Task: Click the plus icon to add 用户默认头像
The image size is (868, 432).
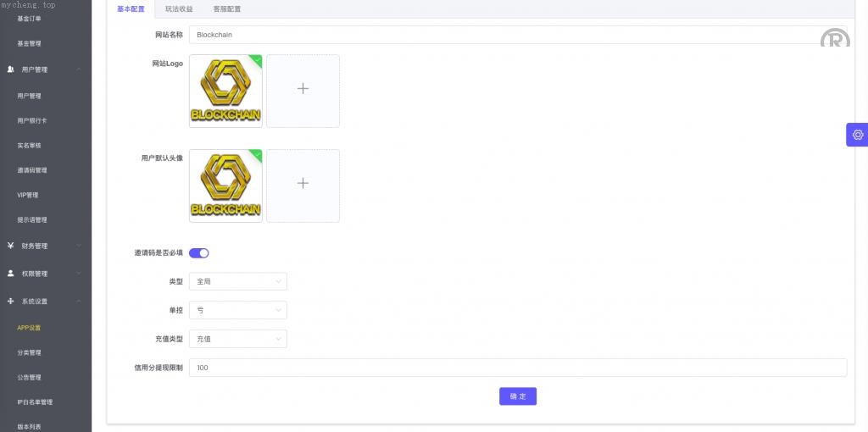Action: pos(303,184)
